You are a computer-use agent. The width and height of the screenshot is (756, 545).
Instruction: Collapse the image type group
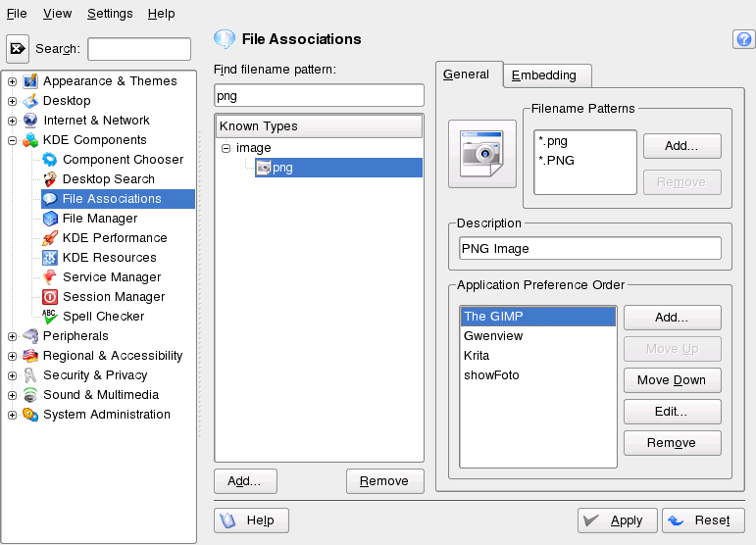[x=226, y=149]
